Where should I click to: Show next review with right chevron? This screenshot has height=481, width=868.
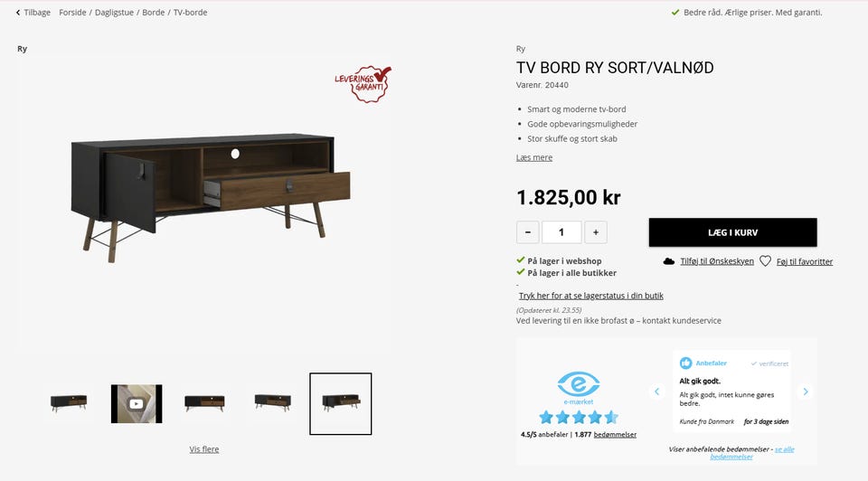click(x=806, y=391)
